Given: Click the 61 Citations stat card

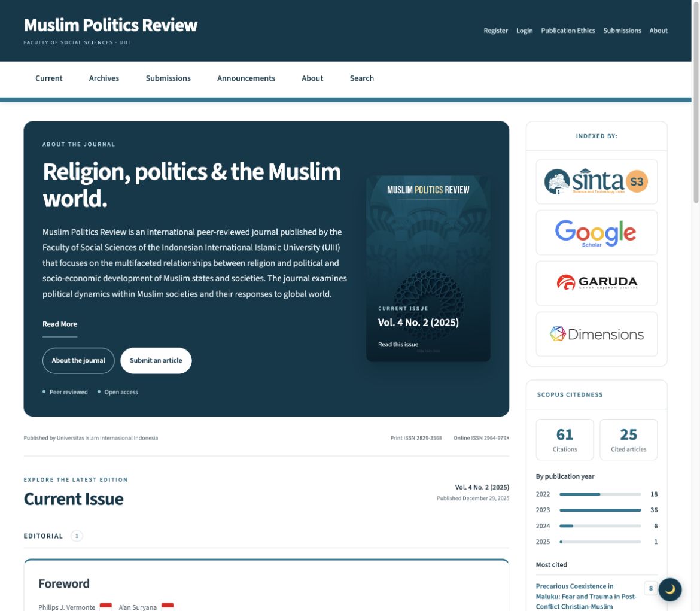Looking at the screenshot, I should [x=565, y=439].
